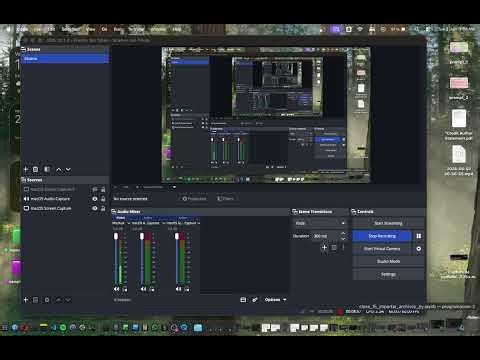
Task: Hide the macOS Screen Capture source
Action: (95, 208)
